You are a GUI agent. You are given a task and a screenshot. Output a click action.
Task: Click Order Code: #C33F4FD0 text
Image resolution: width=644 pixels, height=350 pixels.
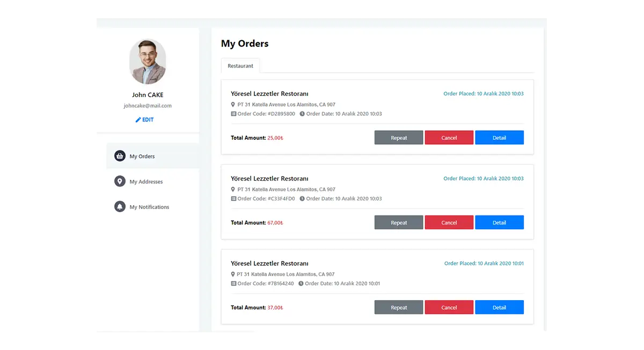coord(266,198)
